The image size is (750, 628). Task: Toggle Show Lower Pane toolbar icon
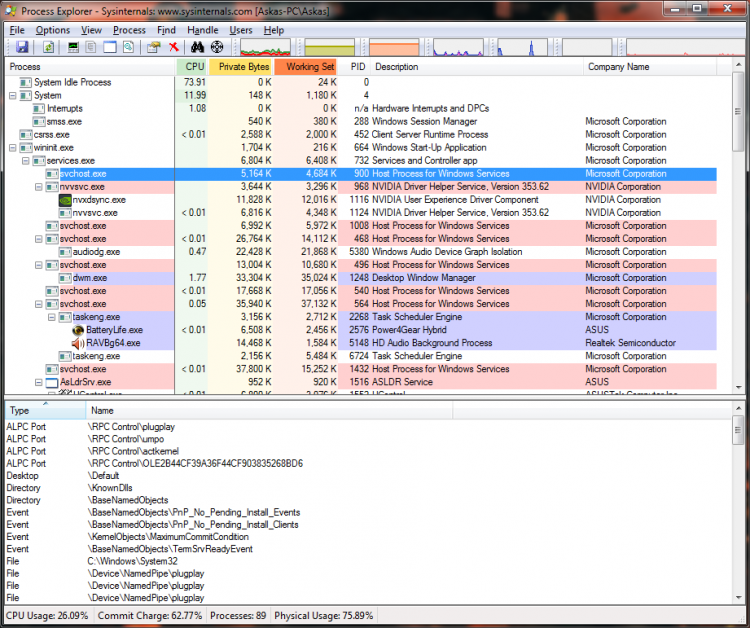pyautogui.click(x=110, y=47)
